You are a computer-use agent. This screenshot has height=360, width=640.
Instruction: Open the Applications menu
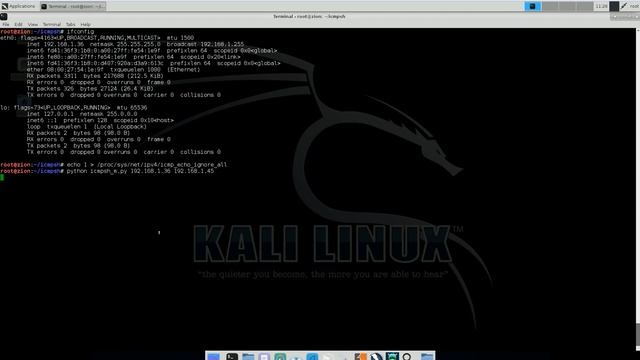[18, 6]
